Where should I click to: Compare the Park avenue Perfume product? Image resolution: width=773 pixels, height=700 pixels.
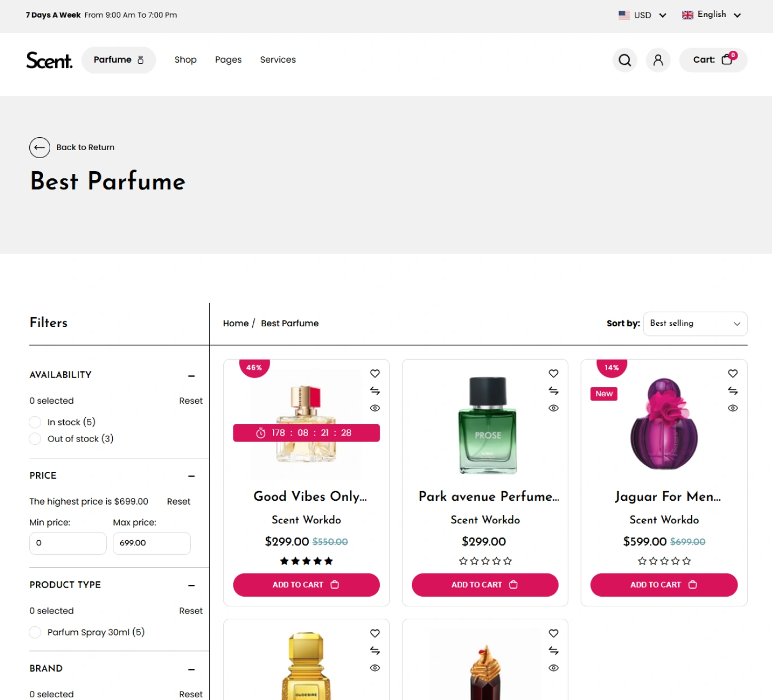pyautogui.click(x=554, y=391)
